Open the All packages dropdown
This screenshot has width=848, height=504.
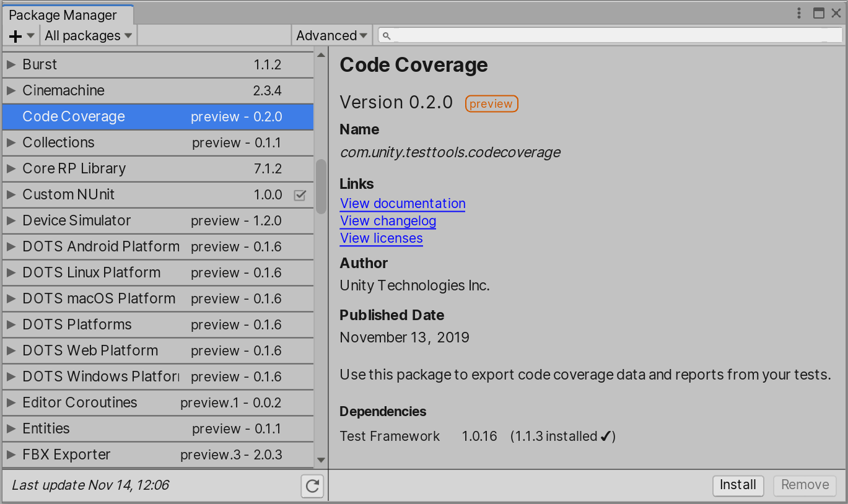[x=89, y=36]
